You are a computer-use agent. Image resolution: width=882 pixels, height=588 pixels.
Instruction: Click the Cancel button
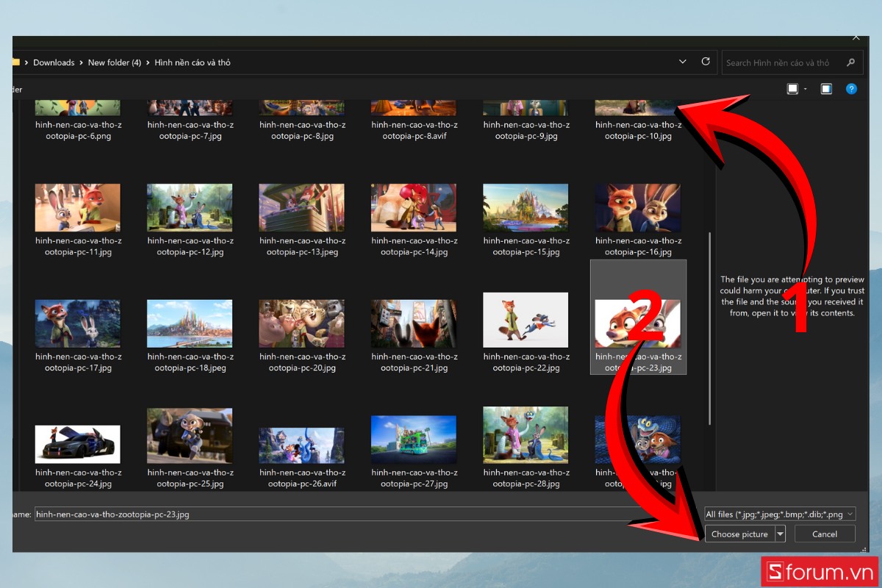click(x=825, y=534)
